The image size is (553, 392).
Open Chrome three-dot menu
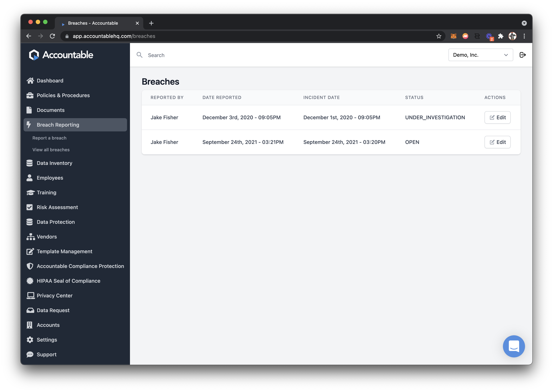524,36
